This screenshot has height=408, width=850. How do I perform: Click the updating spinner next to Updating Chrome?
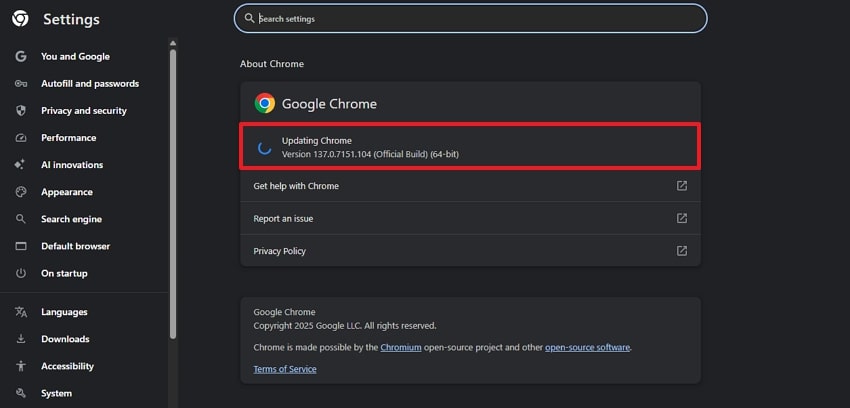click(x=265, y=147)
